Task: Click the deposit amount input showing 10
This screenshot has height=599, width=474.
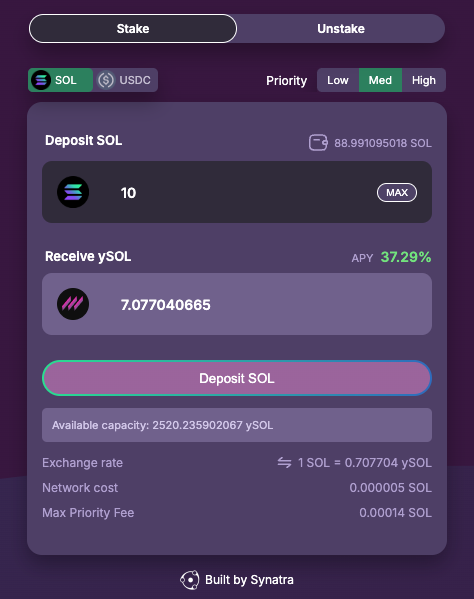Action: (237, 192)
